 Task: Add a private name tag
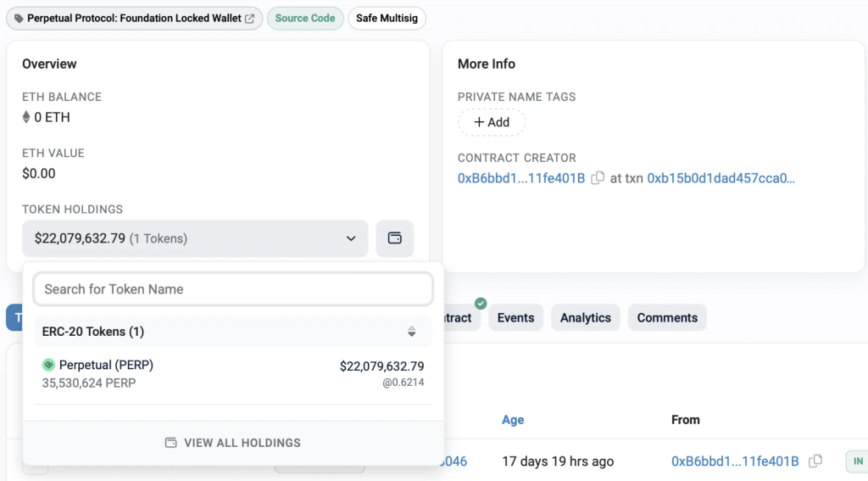click(492, 122)
